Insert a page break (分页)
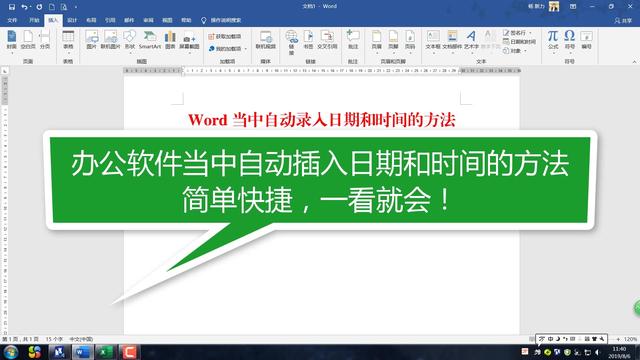The height and width of the screenshot is (360, 640). (x=45, y=40)
